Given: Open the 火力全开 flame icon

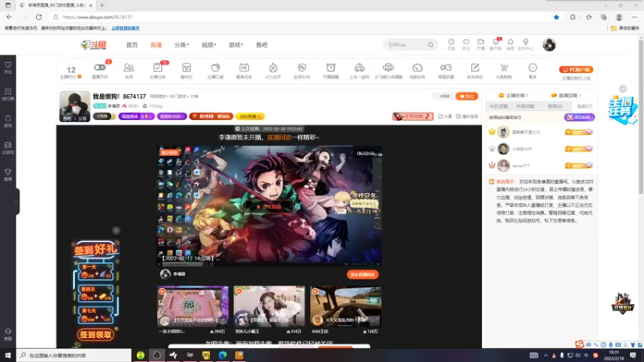Looking at the screenshot, I should coord(273,68).
